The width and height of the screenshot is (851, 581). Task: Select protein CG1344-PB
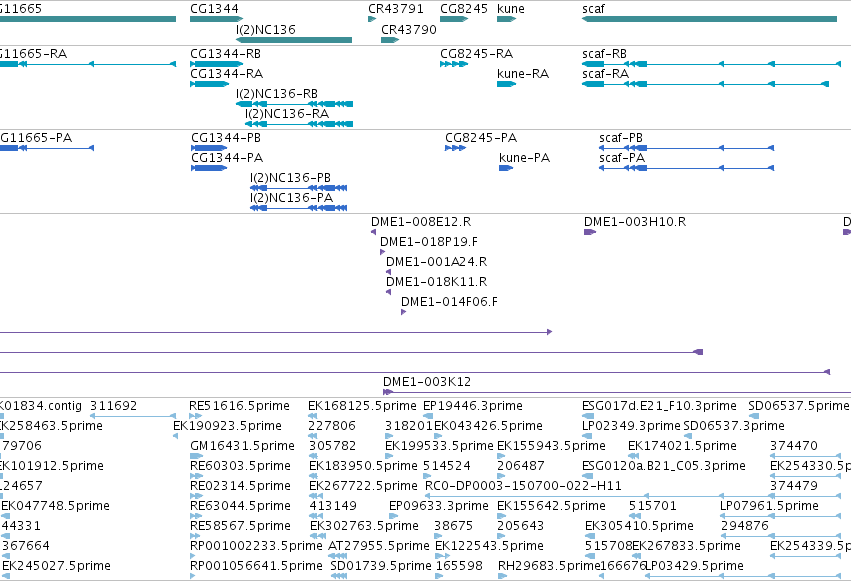(209, 148)
